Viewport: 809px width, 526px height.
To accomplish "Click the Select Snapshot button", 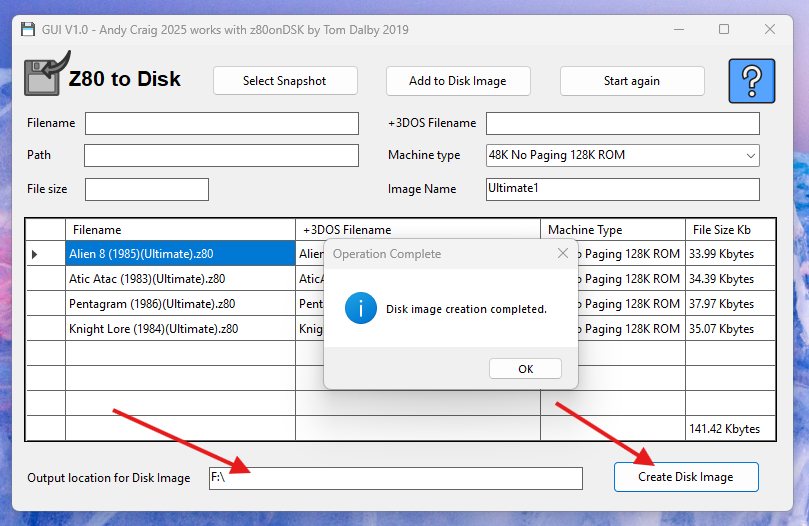I will (x=284, y=81).
